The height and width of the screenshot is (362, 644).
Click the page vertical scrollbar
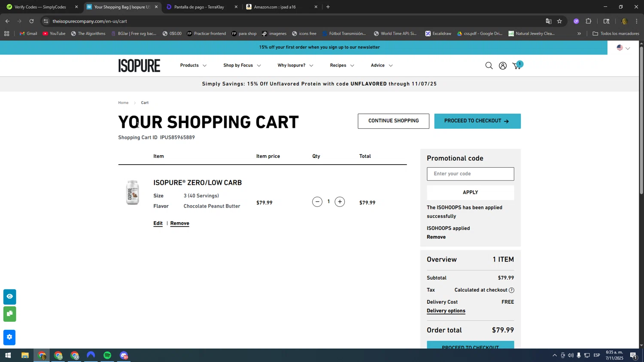(641, 120)
